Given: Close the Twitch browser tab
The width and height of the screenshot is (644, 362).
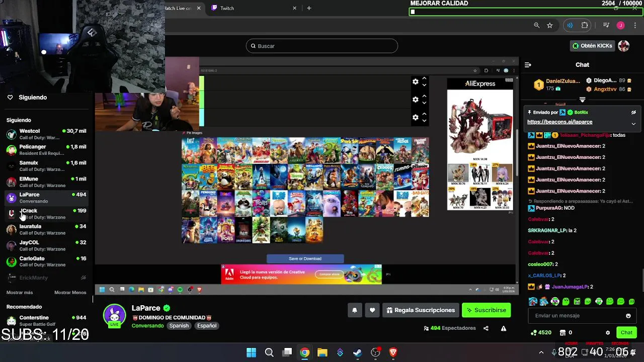Looking at the screenshot, I should 295,8.
